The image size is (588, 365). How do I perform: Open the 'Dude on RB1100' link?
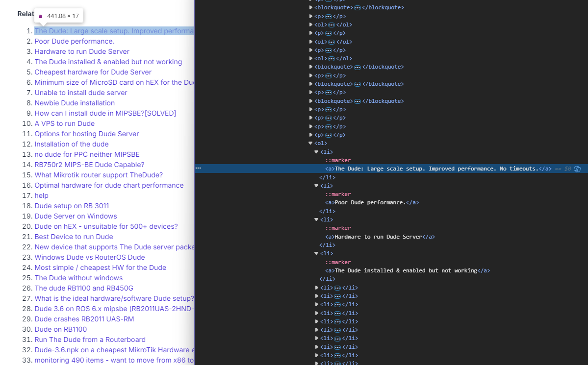coord(60,330)
